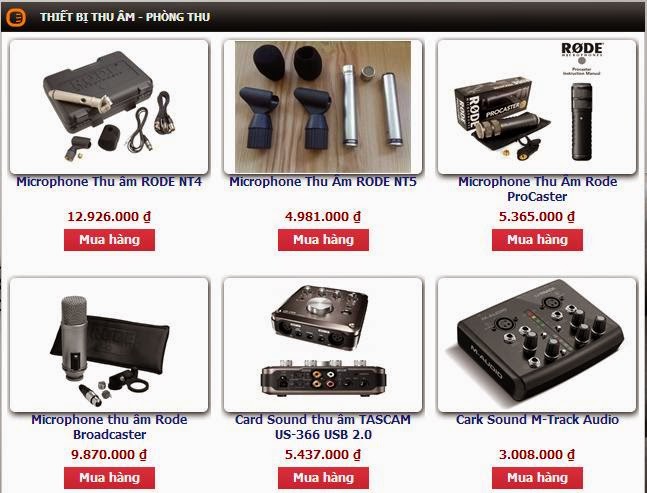Viewport: 647px width, 493px height.
Task: Follow the Microphone Thu Âm Rode ProCaster link
Action: [537, 189]
